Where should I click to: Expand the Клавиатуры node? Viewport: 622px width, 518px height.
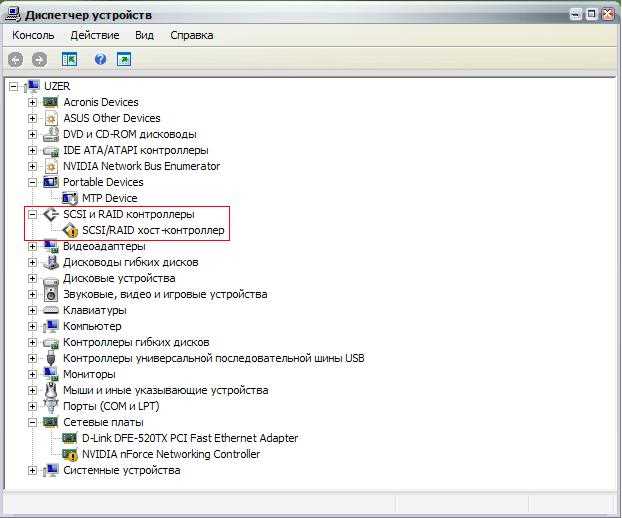point(33,310)
